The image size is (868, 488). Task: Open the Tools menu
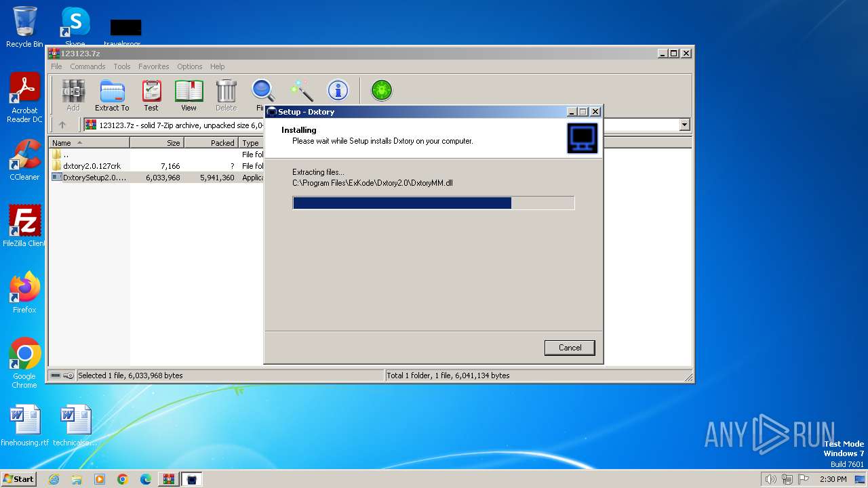[122, 66]
